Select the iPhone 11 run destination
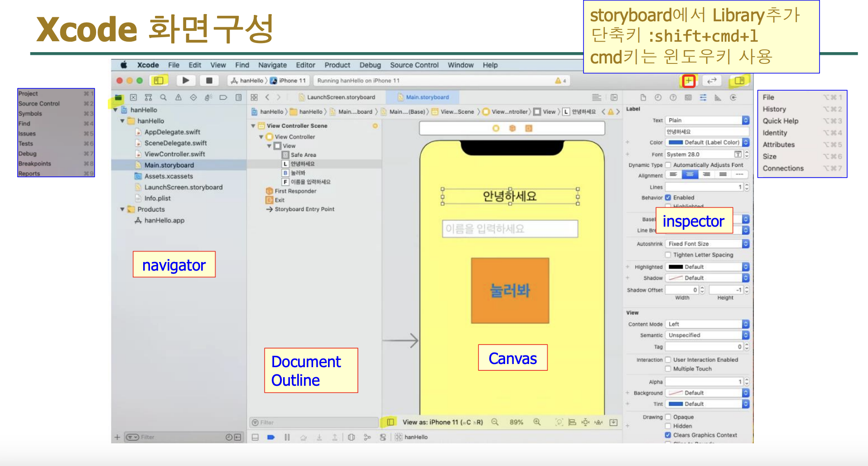Viewport: 868px width, 466px height. pyautogui.click(x=289, y=81)
